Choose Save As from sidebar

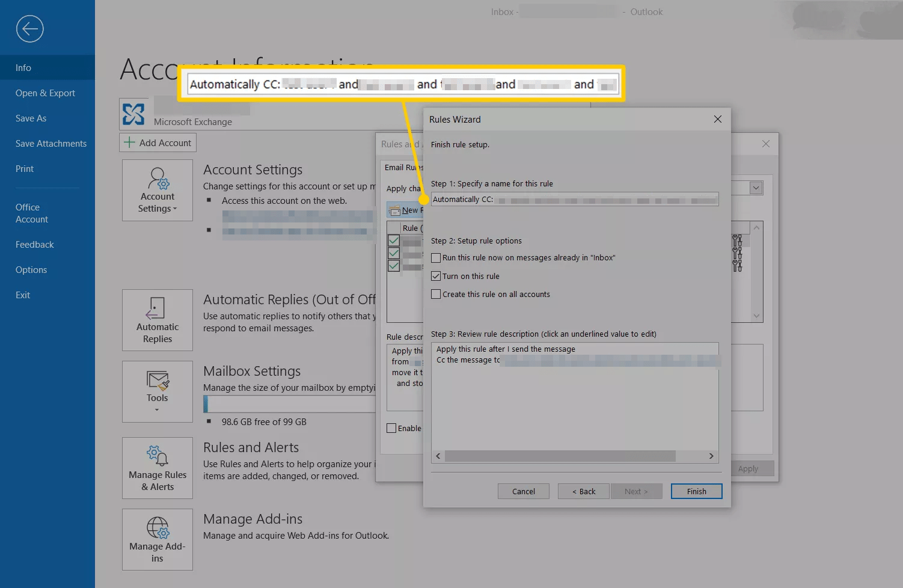pyautogui.click(x=47, y=118)
